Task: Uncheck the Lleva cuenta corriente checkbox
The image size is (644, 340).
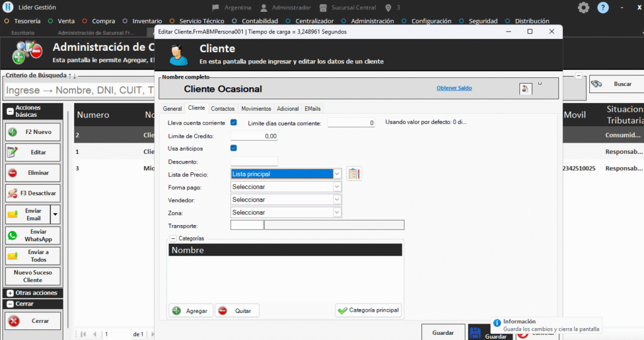Action: pos(234,123)
